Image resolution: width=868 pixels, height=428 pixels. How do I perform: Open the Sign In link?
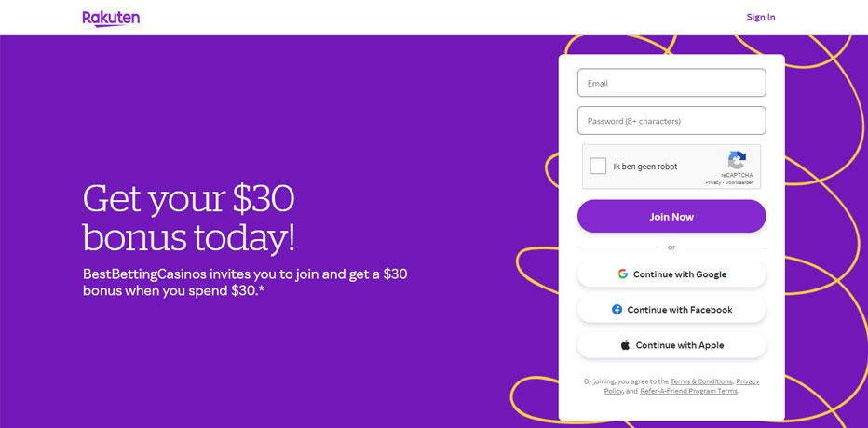pyautogui.click(x=761, y=17)
